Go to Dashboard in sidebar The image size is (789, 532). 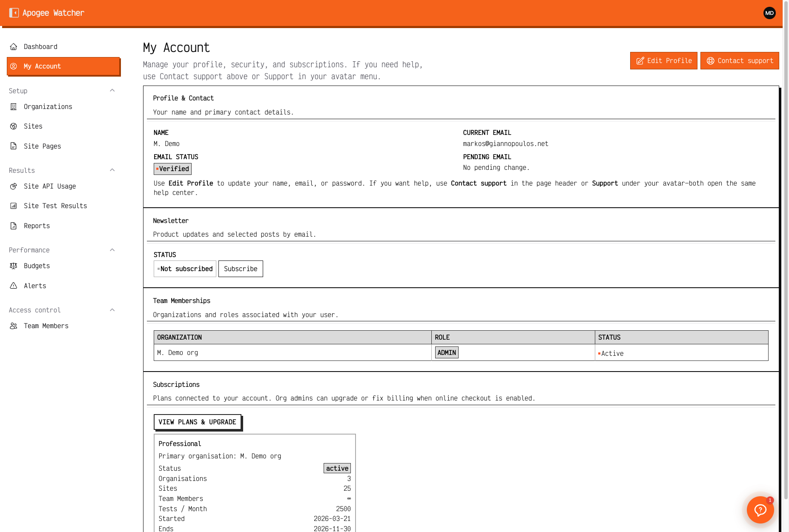click(63, 46)
